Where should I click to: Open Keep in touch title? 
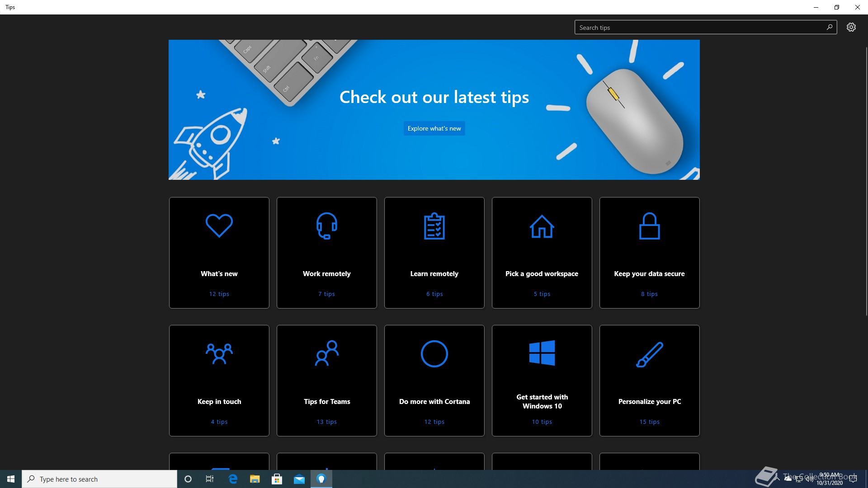[x=219, y=401]
